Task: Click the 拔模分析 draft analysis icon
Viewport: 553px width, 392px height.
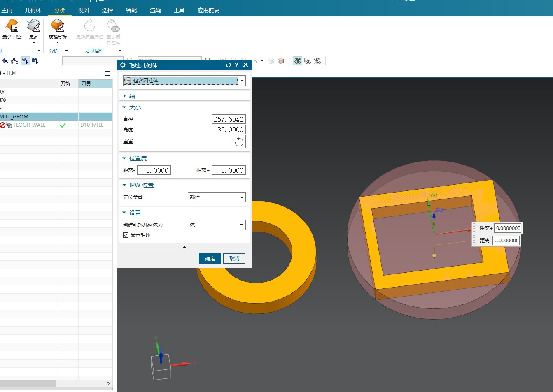Action: (58, 26)
